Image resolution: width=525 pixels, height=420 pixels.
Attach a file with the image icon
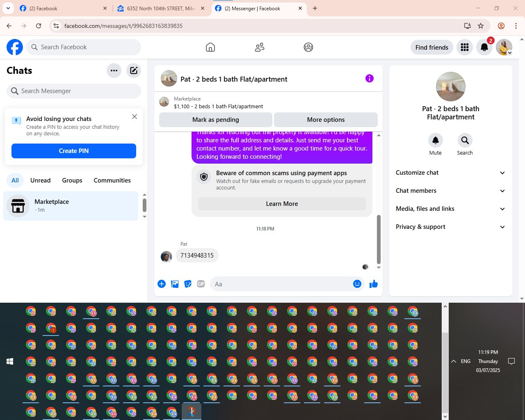click(175, 284)
